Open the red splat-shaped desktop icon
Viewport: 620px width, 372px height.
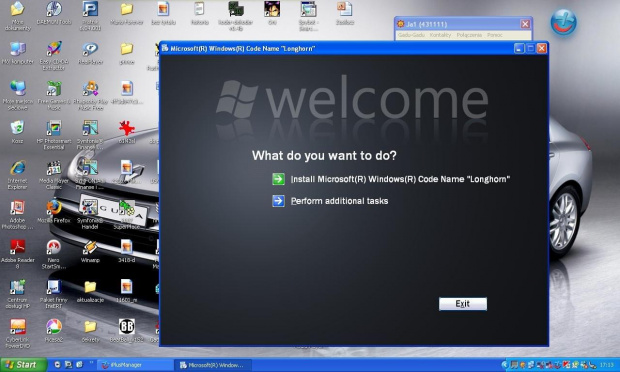(127, 132)
